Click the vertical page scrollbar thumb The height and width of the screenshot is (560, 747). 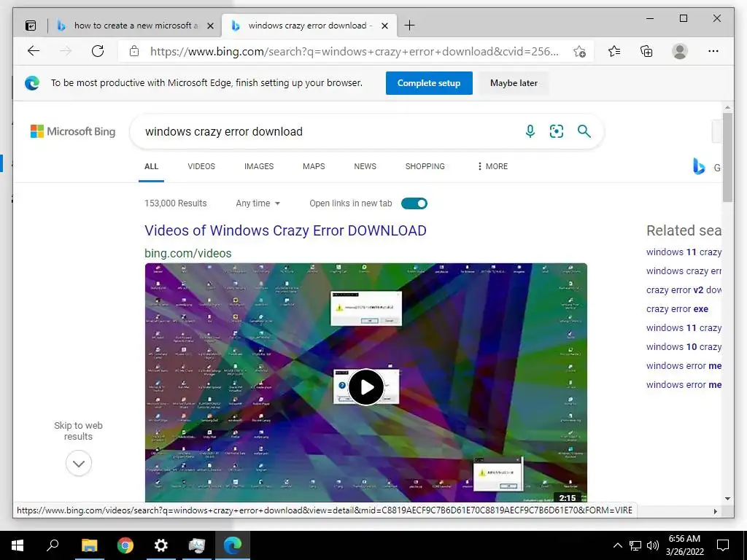[727, 157]
